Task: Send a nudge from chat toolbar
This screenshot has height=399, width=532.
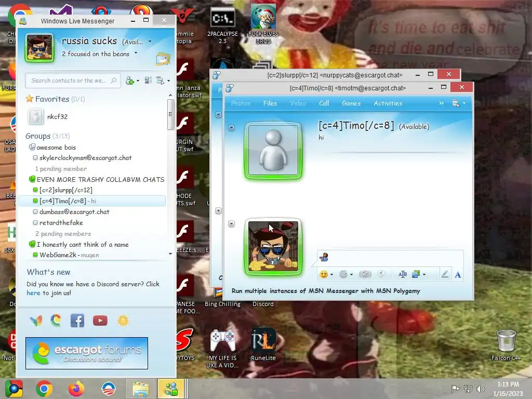Action: [365, 274]
